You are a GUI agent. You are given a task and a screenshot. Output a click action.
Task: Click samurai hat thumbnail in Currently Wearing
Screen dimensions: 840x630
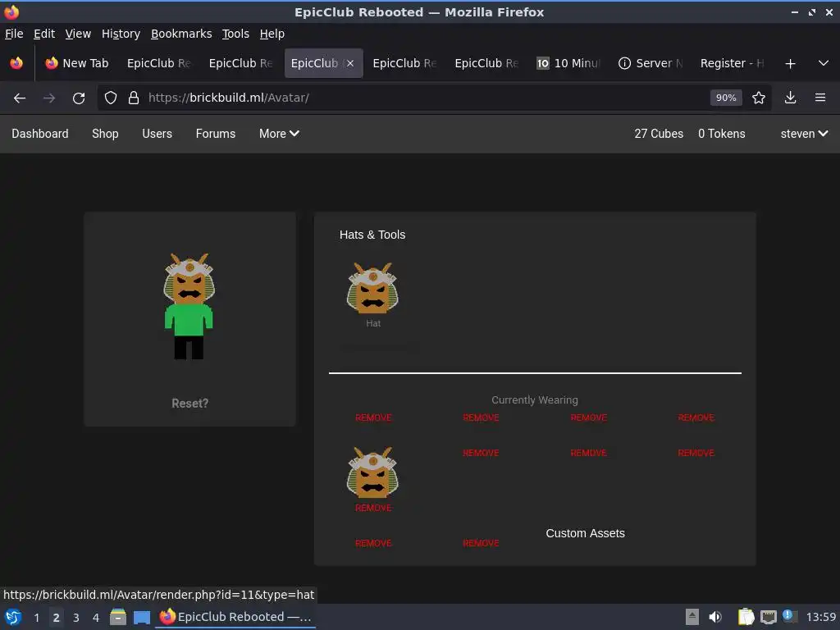tap(373, 472)
